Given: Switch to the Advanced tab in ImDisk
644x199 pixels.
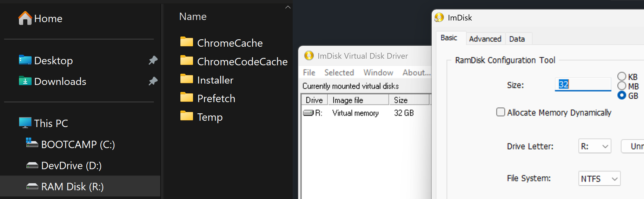Looking at the screenshot, I should coord(485,39).
